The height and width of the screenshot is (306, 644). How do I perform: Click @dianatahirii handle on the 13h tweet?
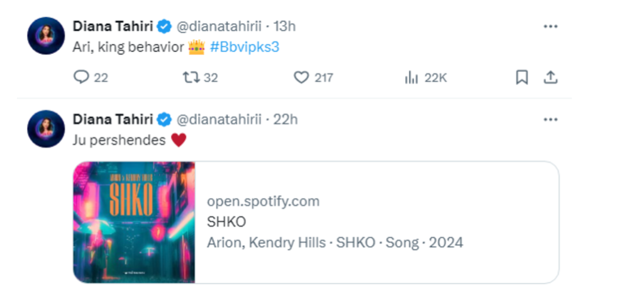pos(219,26)
